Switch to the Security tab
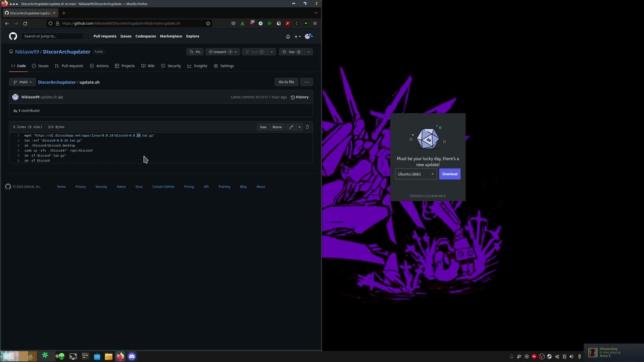Viewport: 644px width, 362px height. (171, 66)
